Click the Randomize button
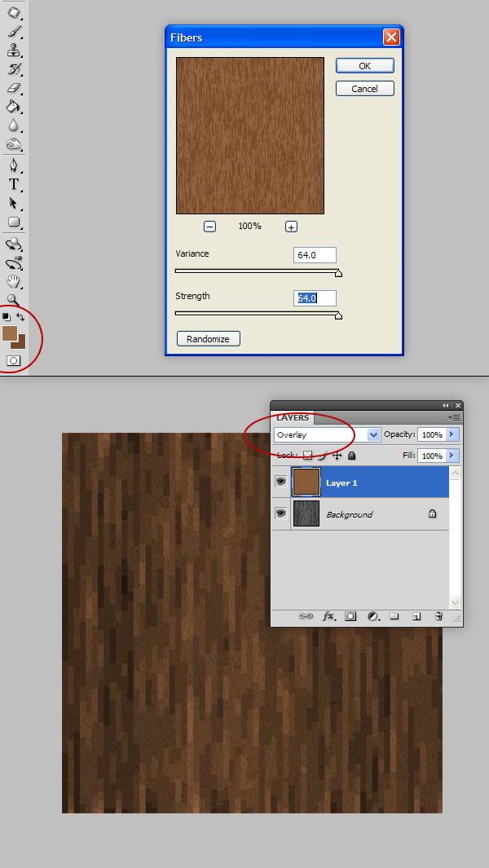 (208, 339)
